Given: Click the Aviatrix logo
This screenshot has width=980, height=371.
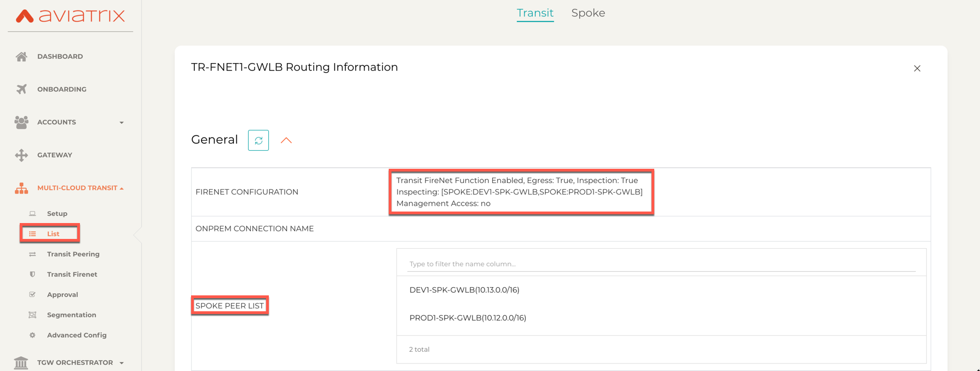Looking at the screenshot, I should pyautogui.click(x=70, y=15).
